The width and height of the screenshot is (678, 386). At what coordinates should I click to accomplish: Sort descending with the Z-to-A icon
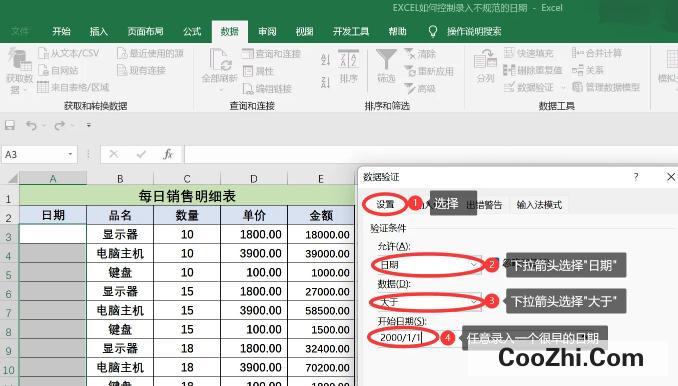pyautogui.click(x=326, y=82)
